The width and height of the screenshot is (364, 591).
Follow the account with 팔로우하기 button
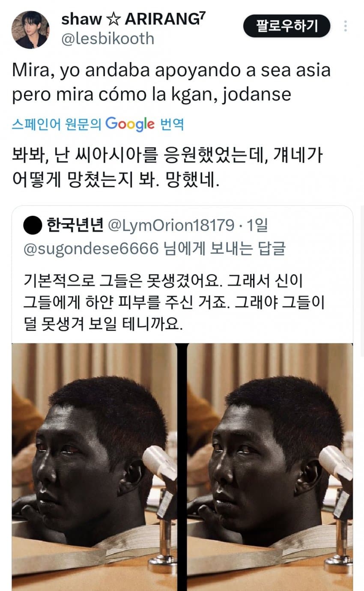click(287, 26)
